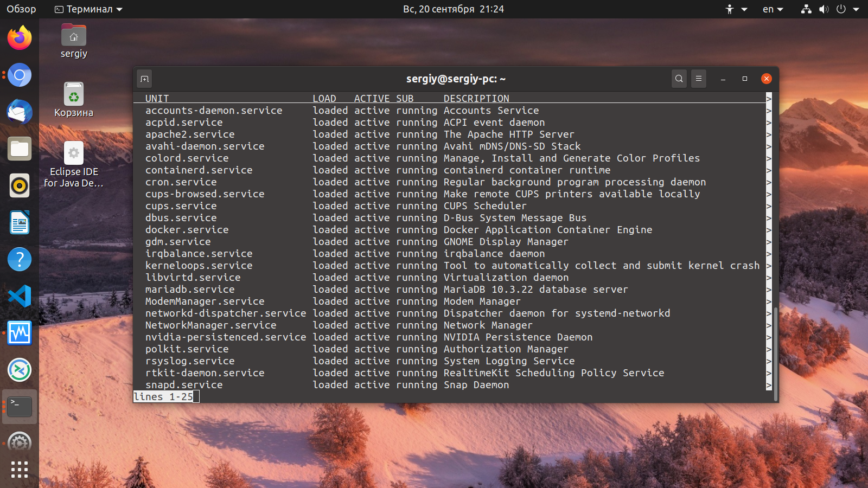Viewport: 868px width, 488px height.
Task: Show applications grid in the dock
Action: [20, 470]
